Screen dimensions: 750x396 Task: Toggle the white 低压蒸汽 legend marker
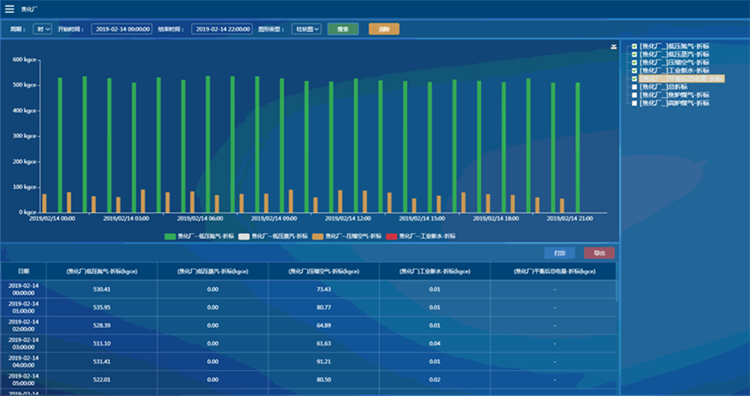click(x=244, y=236)
